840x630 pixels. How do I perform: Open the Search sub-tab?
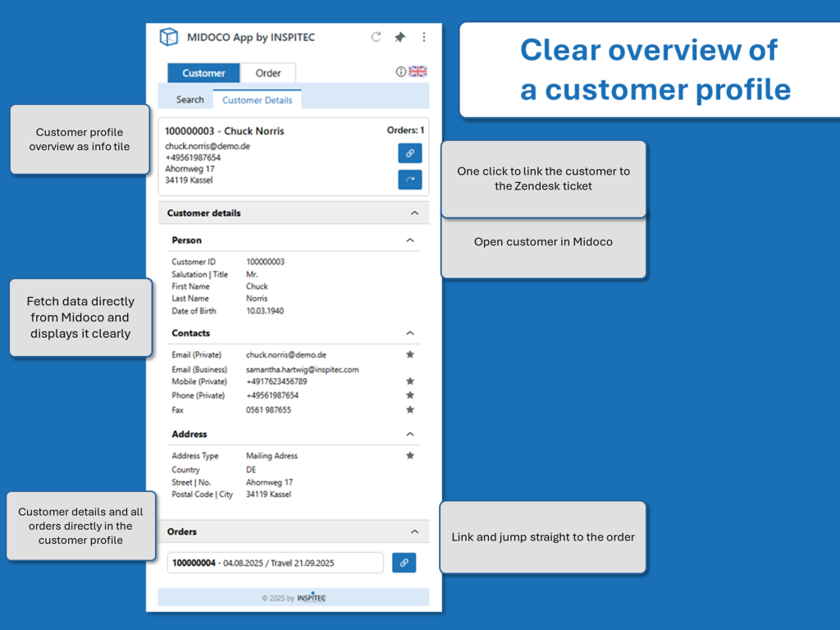coord(189,99)
